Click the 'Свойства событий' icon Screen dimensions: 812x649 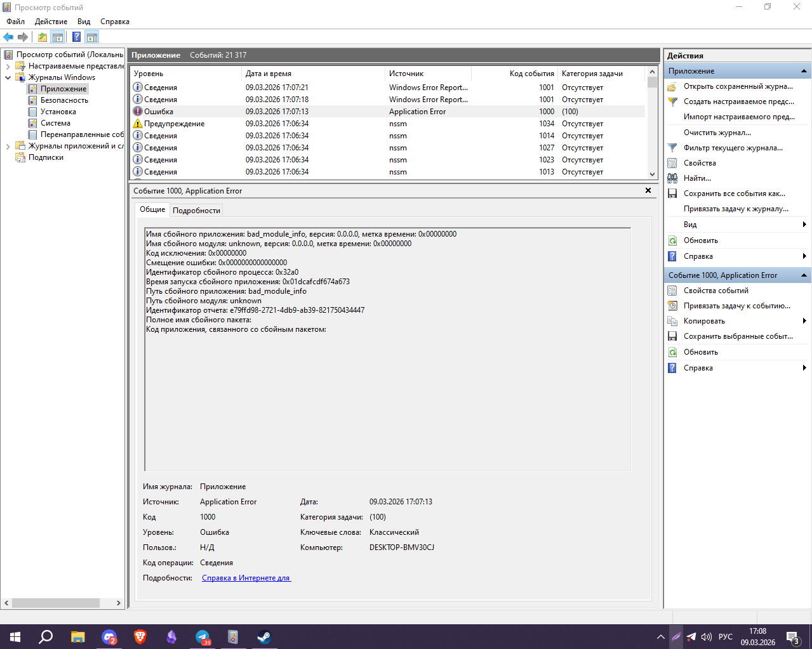pos(672,291)
